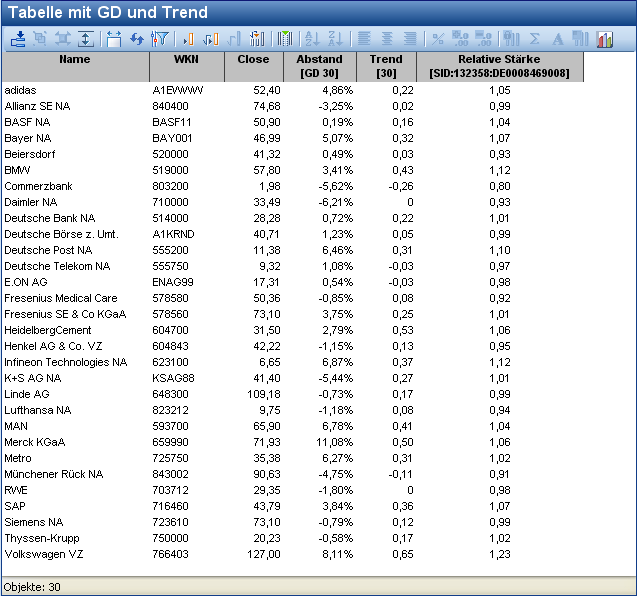
Task: Open the date range calendar icon
Action: 113,39
